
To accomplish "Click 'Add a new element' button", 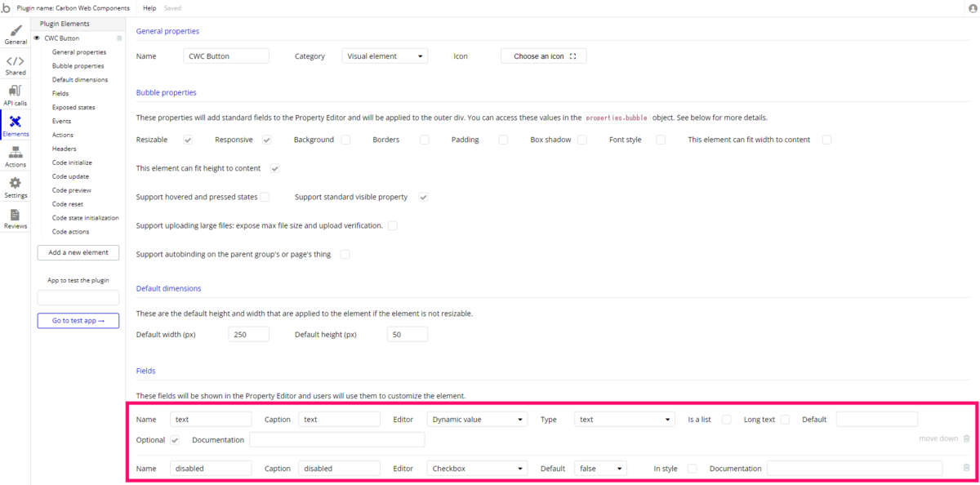I will pos(78,252).
